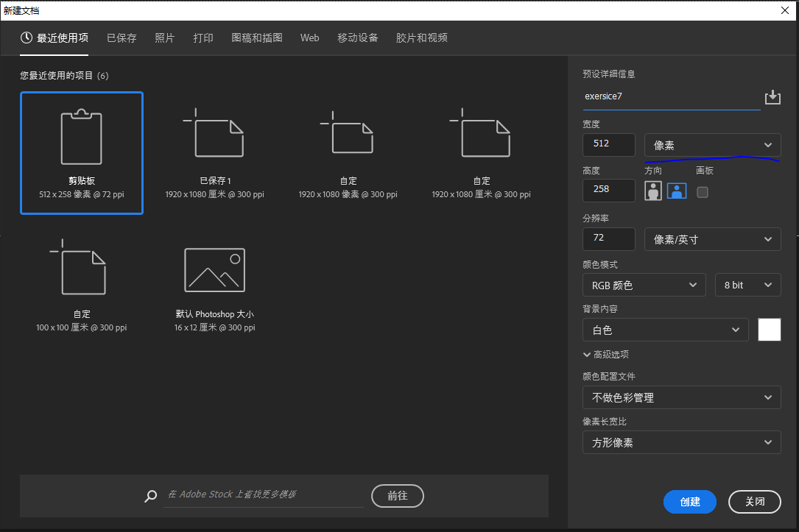Open the 最近使用项 tab
799x532 pixels.
point(54,38)
